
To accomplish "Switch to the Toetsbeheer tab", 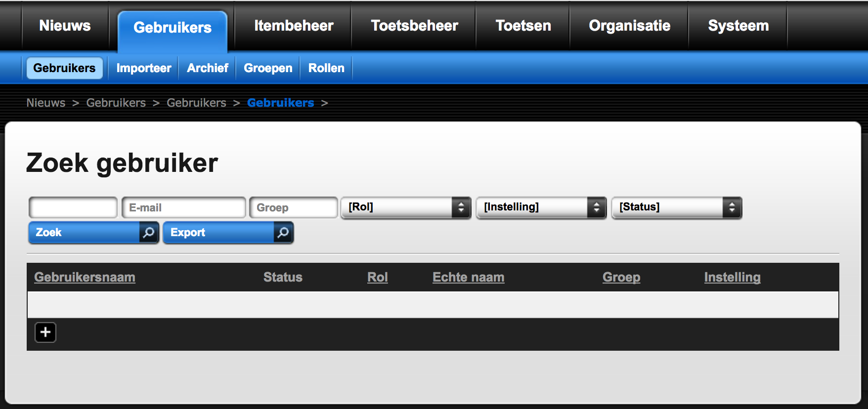I will [414, 26].
